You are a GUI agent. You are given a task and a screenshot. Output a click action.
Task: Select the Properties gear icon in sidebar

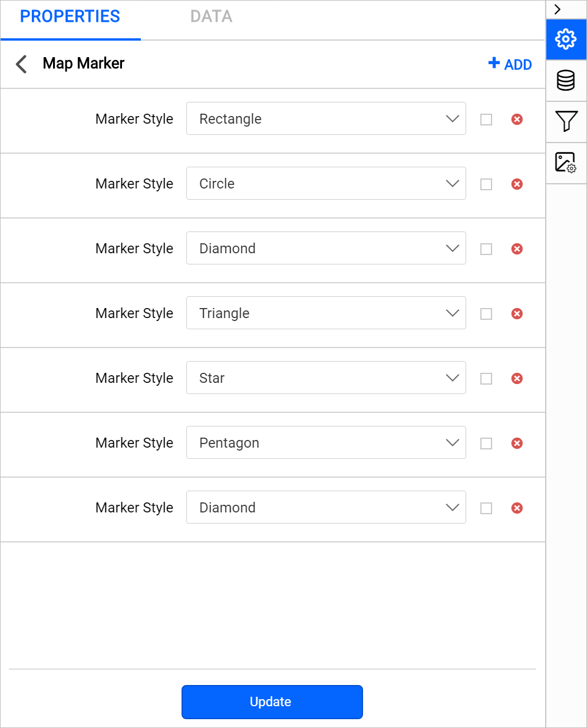click(566, 39)
